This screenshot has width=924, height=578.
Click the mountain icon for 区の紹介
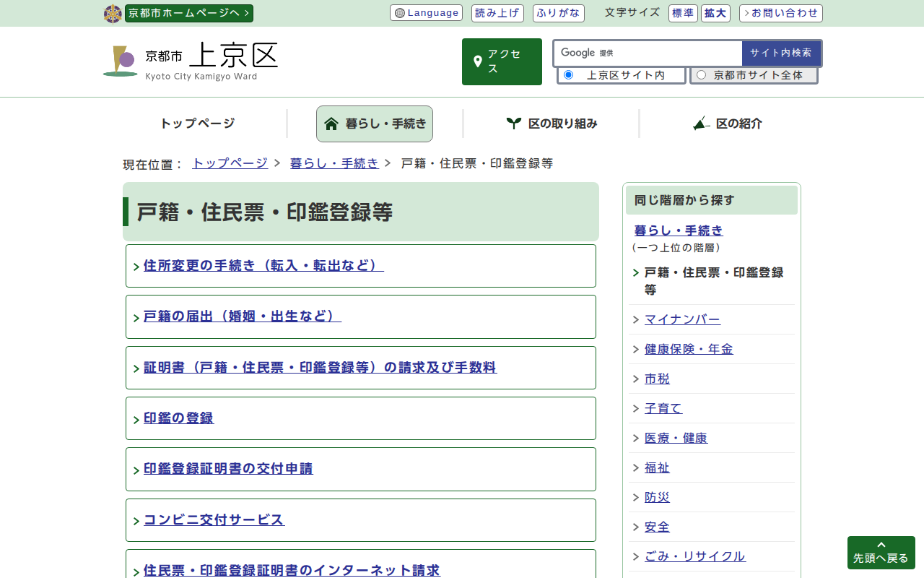click(x=701, y=124)
